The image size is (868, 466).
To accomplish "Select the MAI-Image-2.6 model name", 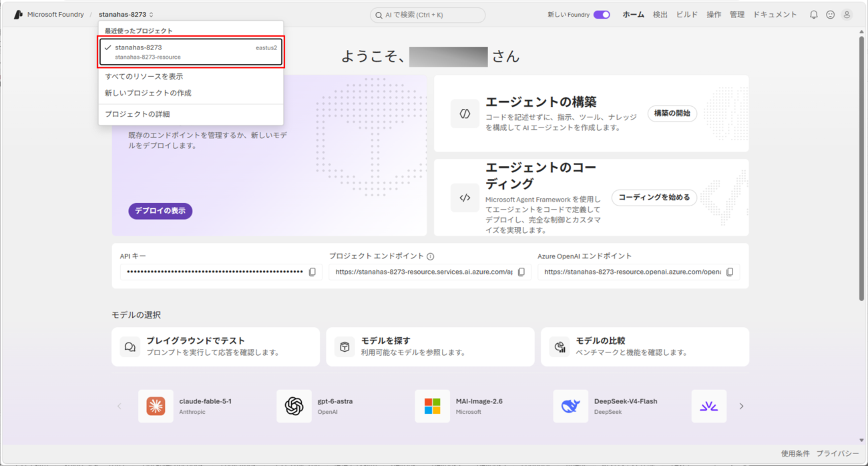I will click(479, 401).
